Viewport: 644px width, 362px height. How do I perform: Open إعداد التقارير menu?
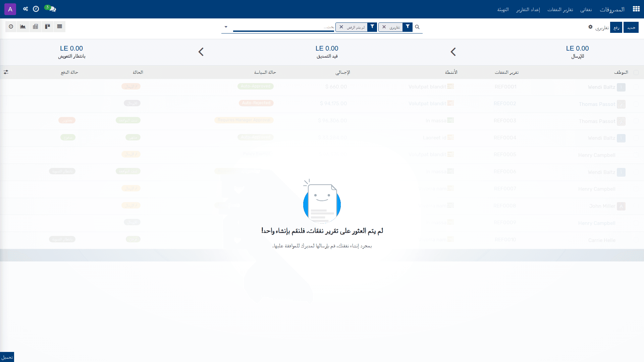click(x=528, y=9)
